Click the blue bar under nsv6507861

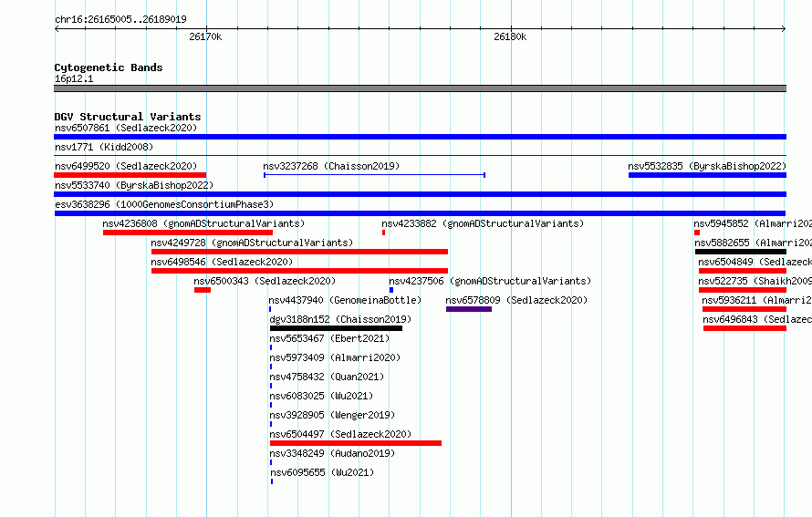coord(420,137)
